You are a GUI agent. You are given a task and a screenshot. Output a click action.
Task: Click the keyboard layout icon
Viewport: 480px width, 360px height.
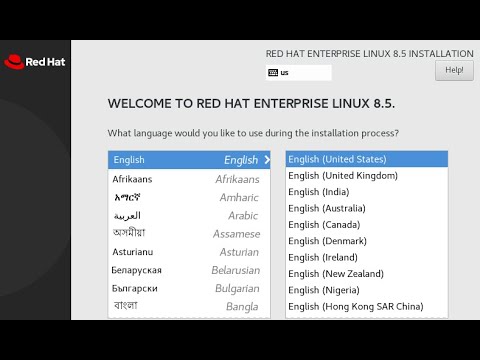[x=273, y=73]
